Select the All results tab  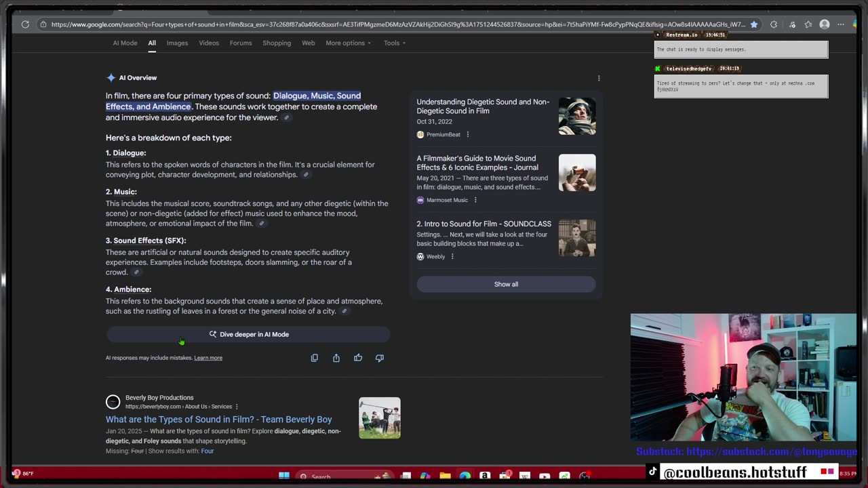(x=152, y=43)
